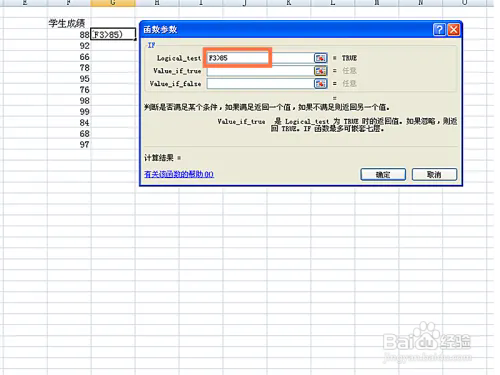Select the cell with score 84
Viewport: 500px width, 375px height.
coord(69,123)
